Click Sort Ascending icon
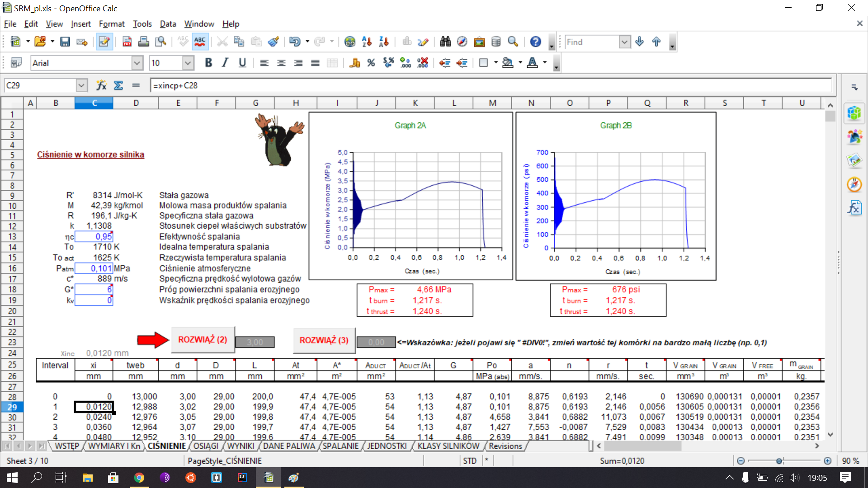The image size is (868, 488). (367, 42)
